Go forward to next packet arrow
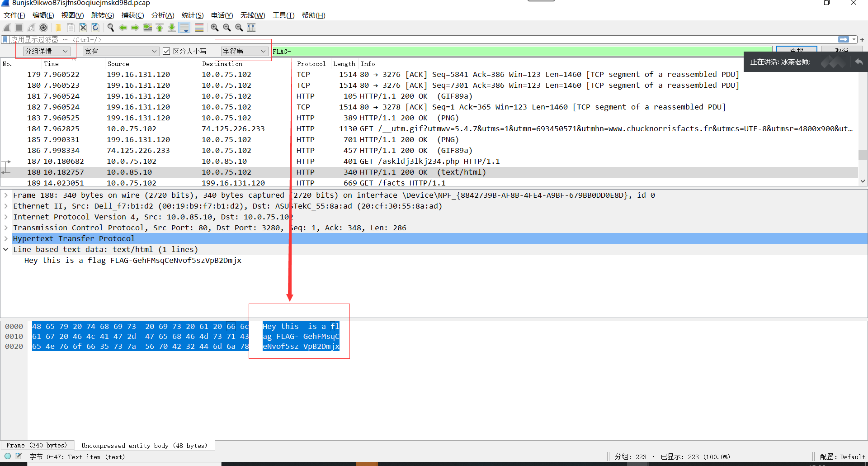This screenshot has height=466, width=868. pyautogui.click(x=135, y=28)
